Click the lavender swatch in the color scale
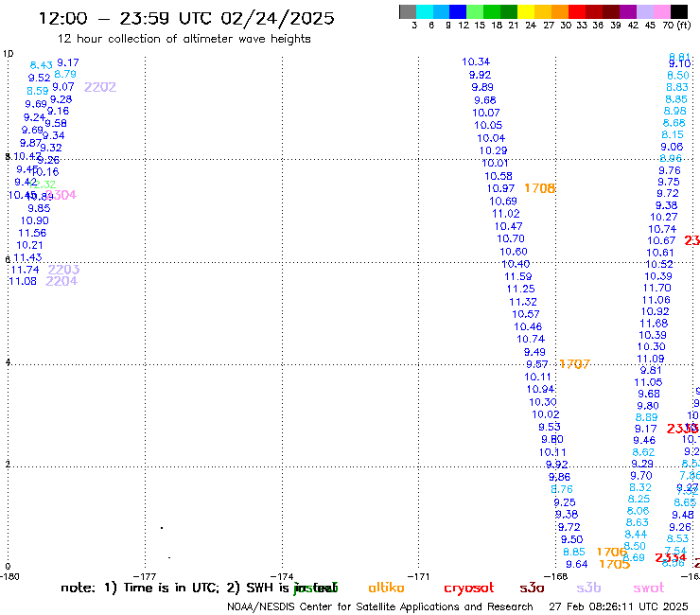 [x=644, y=11]
